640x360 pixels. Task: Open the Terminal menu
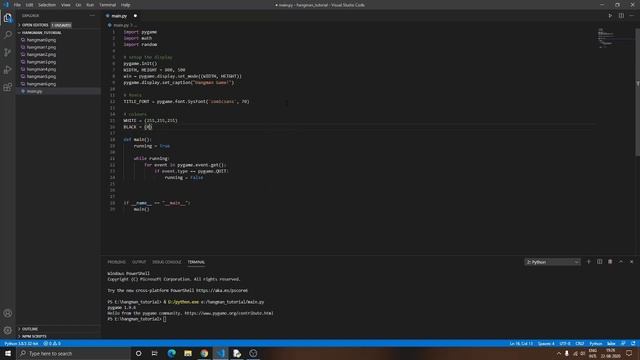click(108, 5)
